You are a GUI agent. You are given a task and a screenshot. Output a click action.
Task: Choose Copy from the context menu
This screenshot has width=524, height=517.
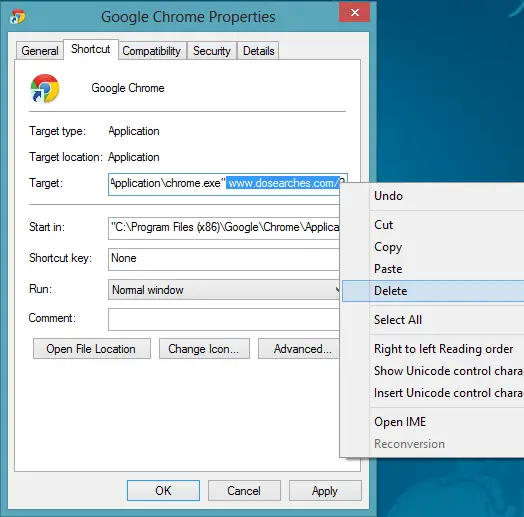point(433,247)
